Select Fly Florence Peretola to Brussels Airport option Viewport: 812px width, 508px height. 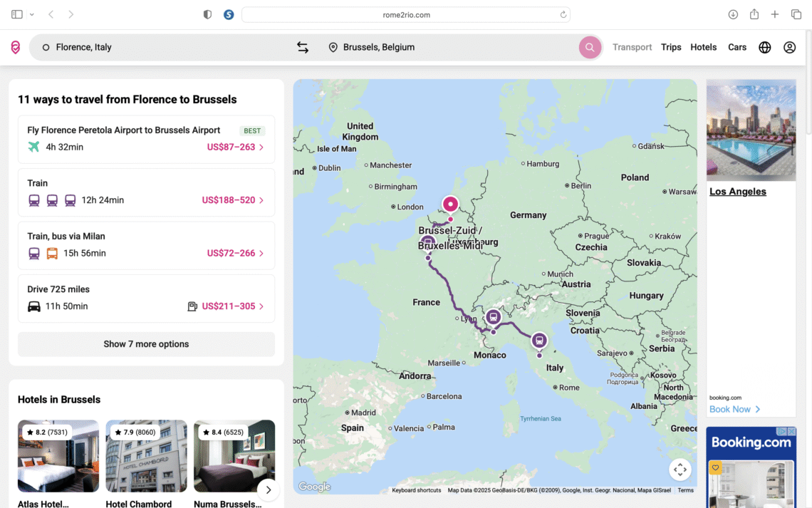146,140
